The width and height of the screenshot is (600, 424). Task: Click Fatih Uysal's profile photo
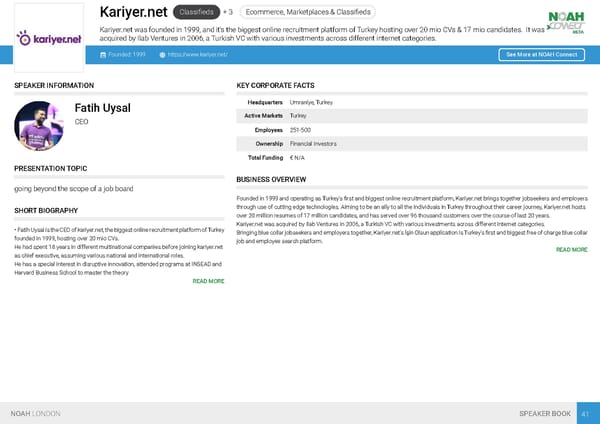pos(39,125)
